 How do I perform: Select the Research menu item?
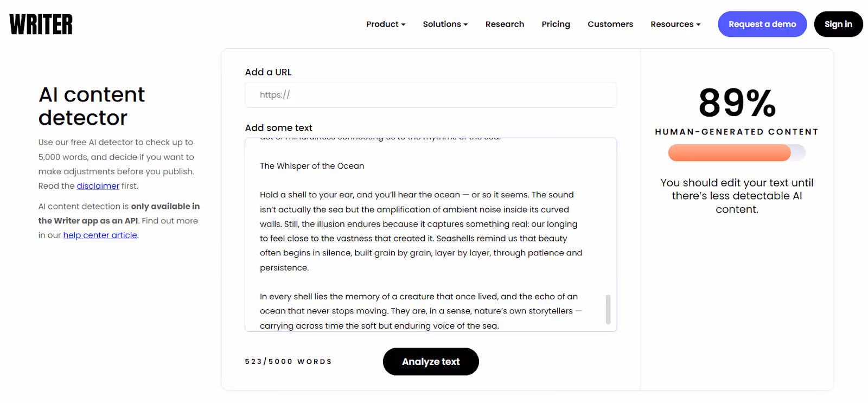(504, 24)
